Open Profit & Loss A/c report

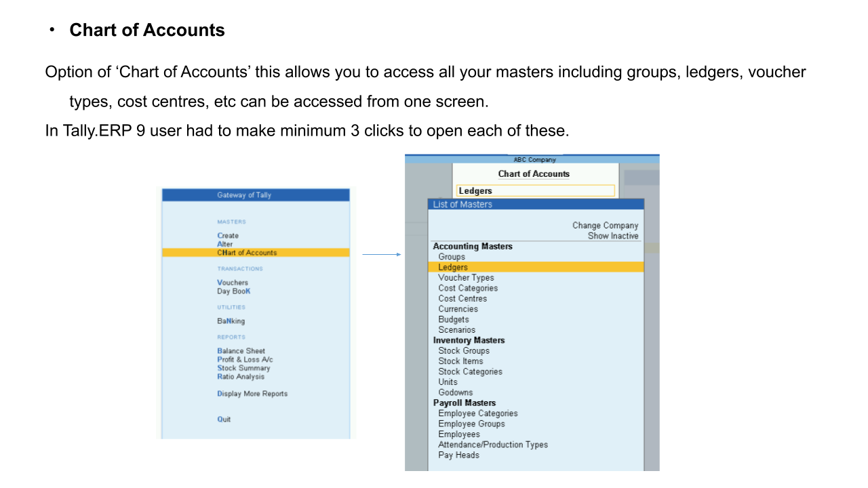pos(245,360)
